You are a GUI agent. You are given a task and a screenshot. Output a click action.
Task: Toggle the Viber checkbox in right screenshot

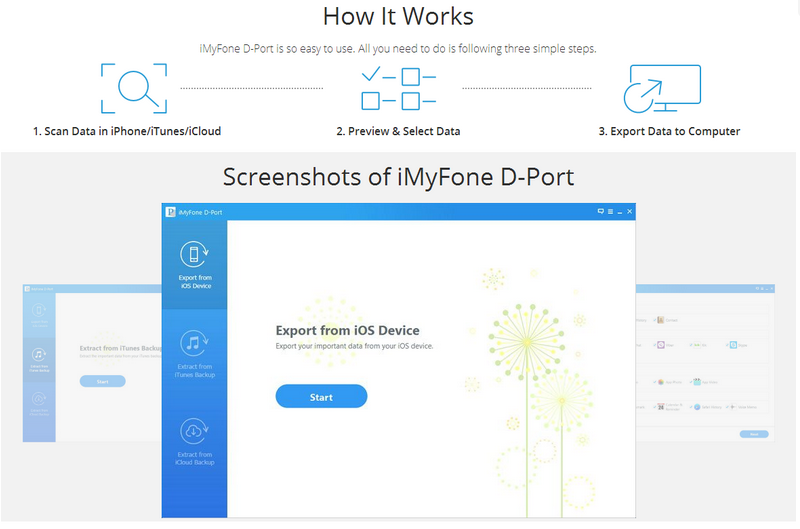(x=655, y=345)
